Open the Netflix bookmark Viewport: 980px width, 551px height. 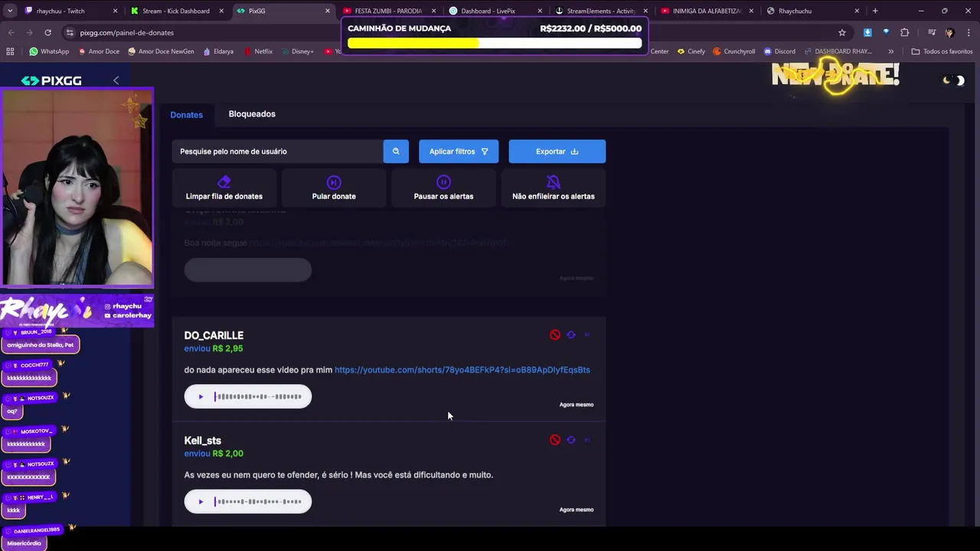click(258, 51)
